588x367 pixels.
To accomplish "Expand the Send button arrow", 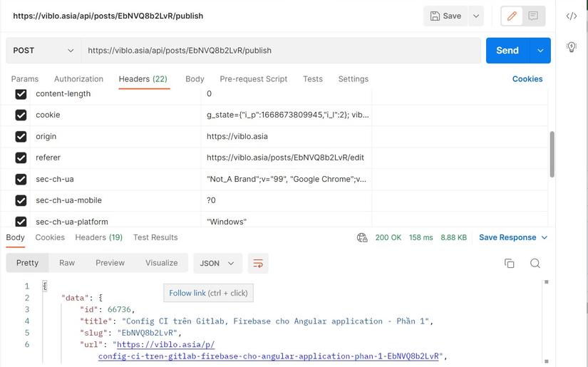I will [540, 51].
